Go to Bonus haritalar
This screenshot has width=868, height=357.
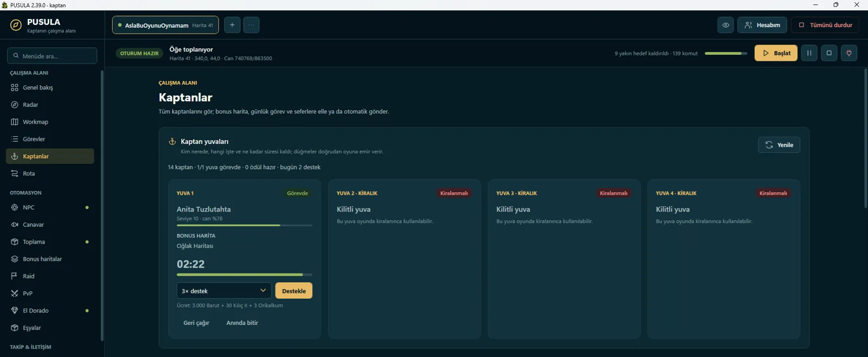coord(50,259)
